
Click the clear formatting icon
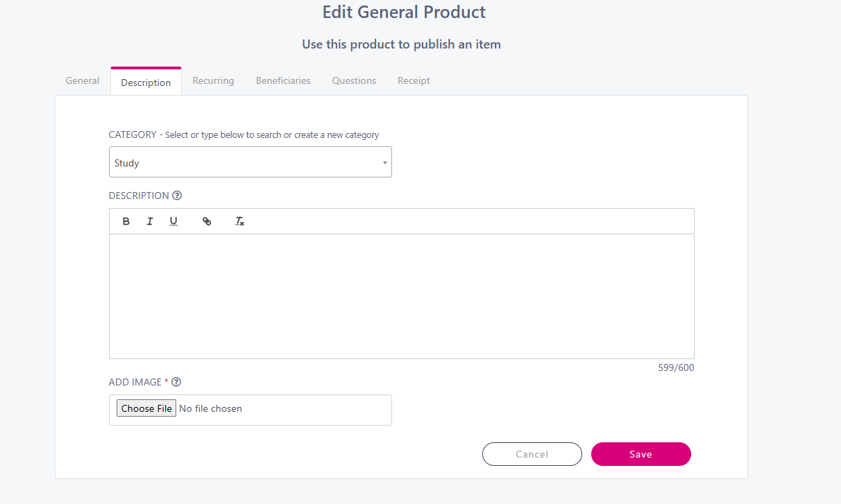[x=239, y=221]
